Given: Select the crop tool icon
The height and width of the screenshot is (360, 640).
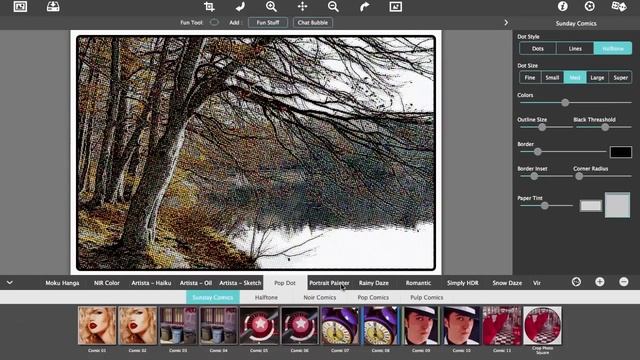Looking at the screenshot, I should [x=209, y=6].
